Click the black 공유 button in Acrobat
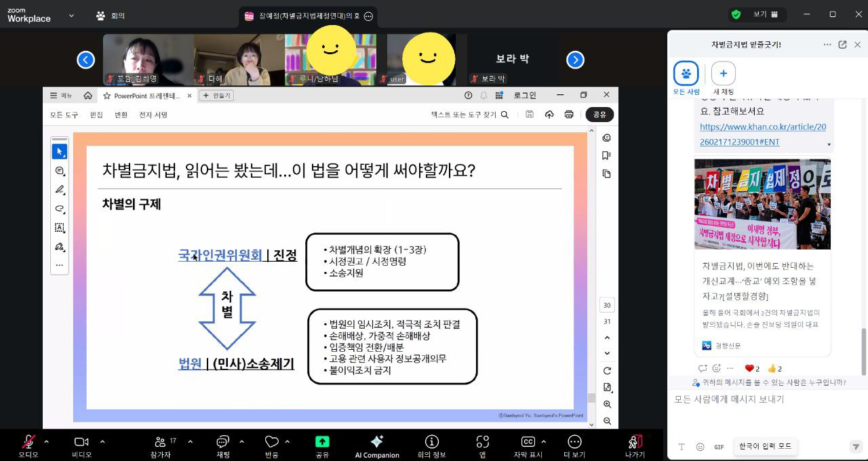This screenshot has width=868, height=461. point(599,115)
